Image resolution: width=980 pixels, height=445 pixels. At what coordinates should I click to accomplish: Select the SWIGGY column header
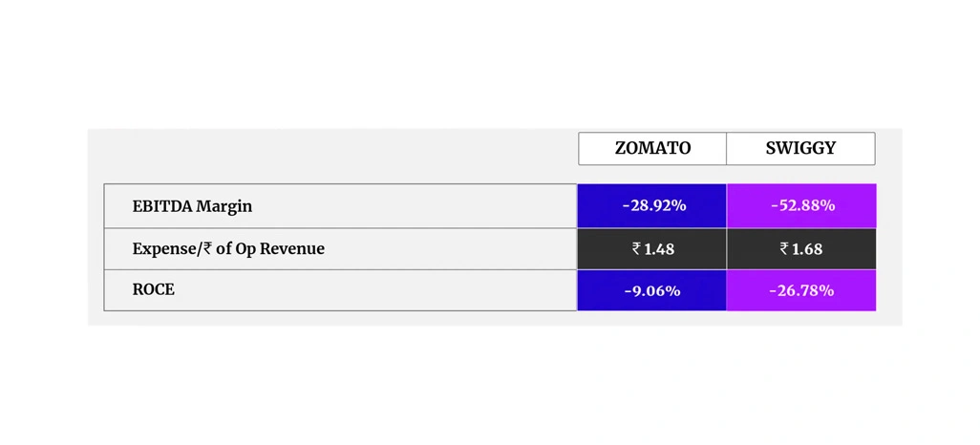click(800, 148)
